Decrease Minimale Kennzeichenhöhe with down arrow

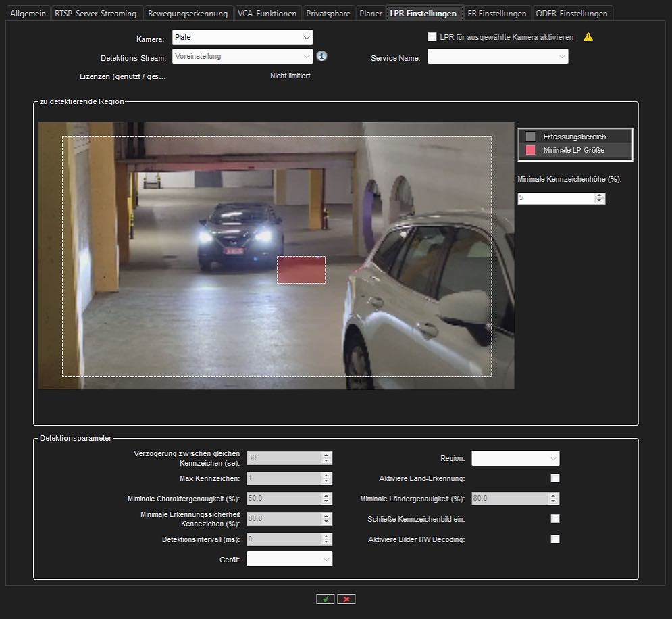coord(600,201)
